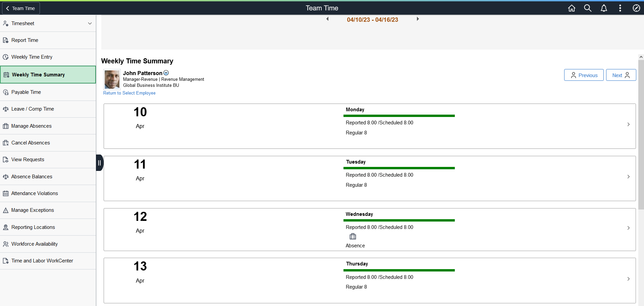Open the Notifications bell icon
The width and height of the screenshot is (644, 306).
pyautogui.click(x=604, y=8)
